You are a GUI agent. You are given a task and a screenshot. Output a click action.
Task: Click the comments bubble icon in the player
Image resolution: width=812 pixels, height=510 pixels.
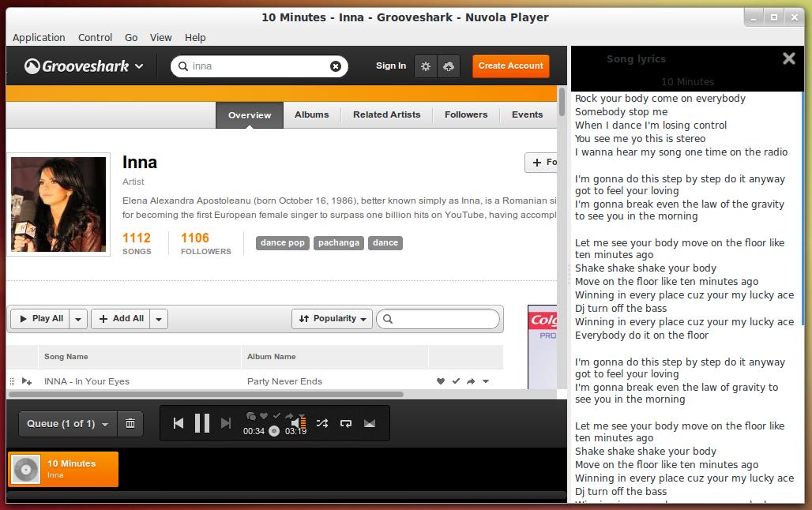click(x=251, y=415)
